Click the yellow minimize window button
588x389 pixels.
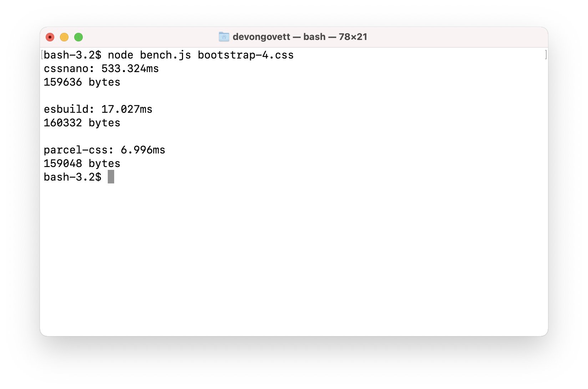coord(64,37)
